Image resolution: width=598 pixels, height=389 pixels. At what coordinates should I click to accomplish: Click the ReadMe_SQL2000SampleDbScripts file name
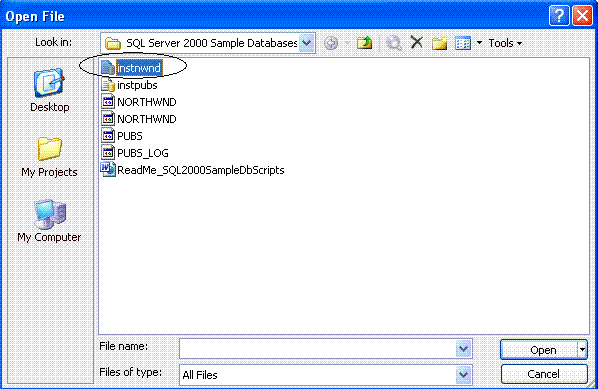(201, 170)
